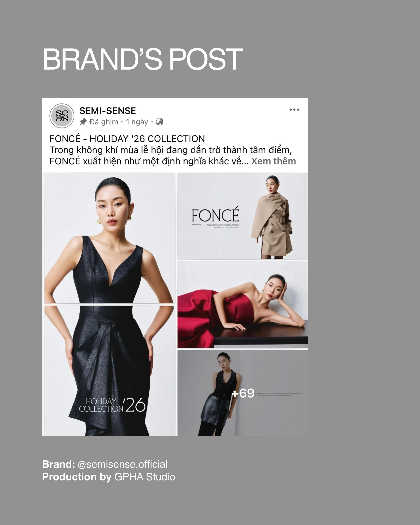Click the globe public audience icon
The image size is (420, 525).
click(159, 121)
